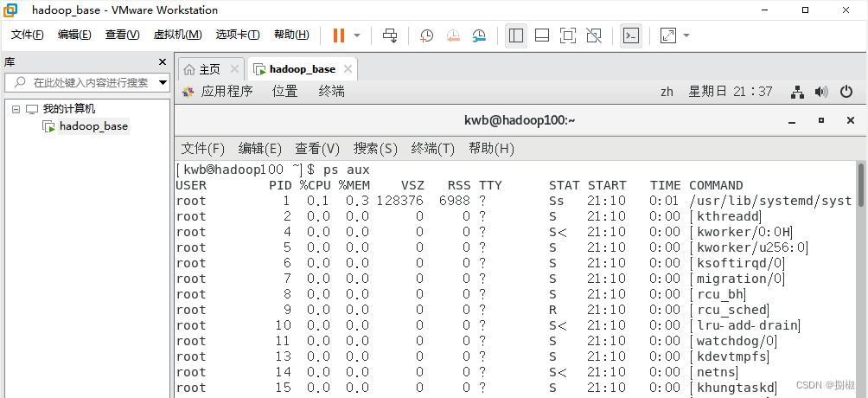Click the terminal vertical scrollbar thumb
Viewport: 868px width, 398px height.
(x=861, y=184)
